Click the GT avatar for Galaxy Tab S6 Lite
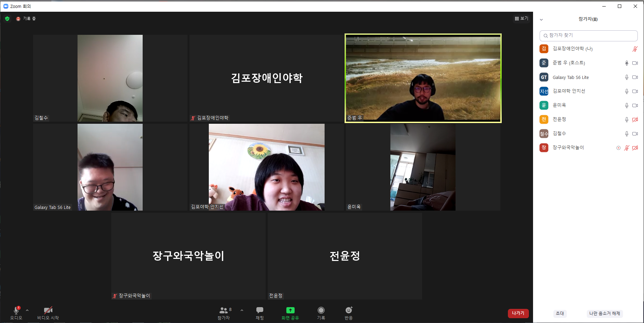The width and height of the screenshot is (644, 323). [544, 77]
